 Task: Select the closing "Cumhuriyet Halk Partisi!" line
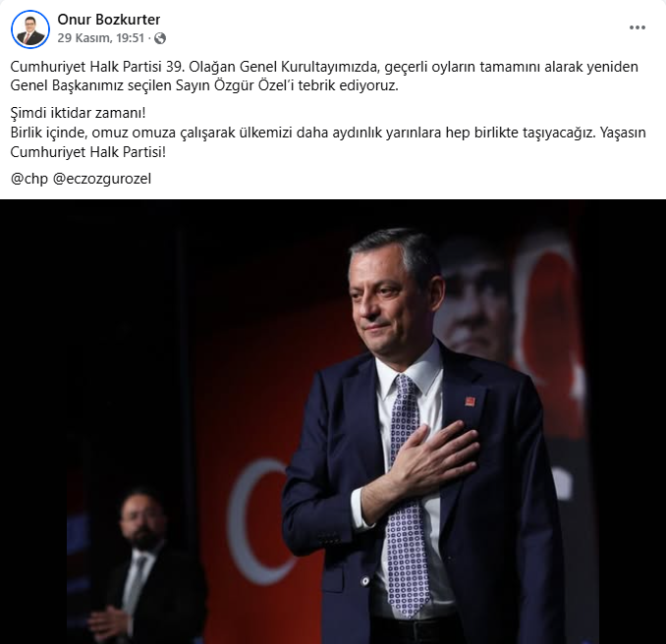point(88,152)
